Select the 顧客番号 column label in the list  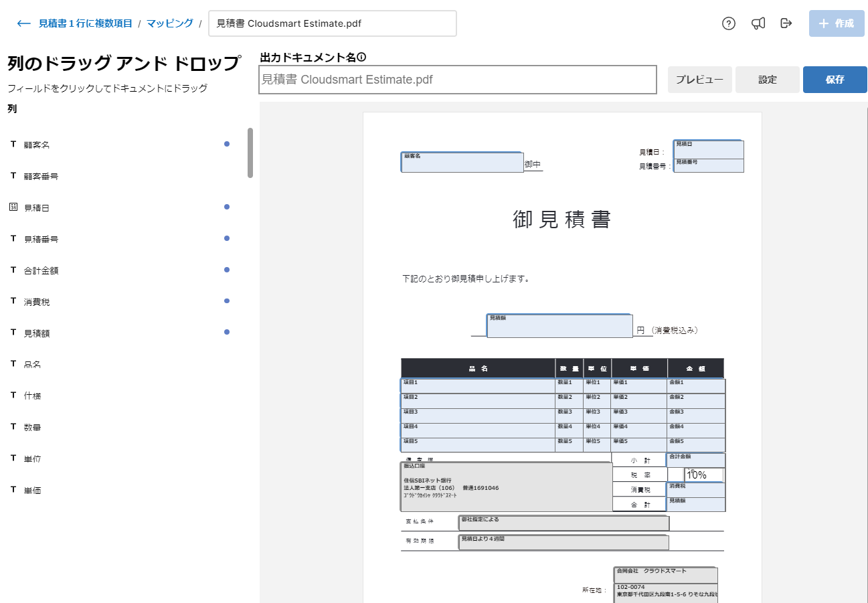click(41, 176)
